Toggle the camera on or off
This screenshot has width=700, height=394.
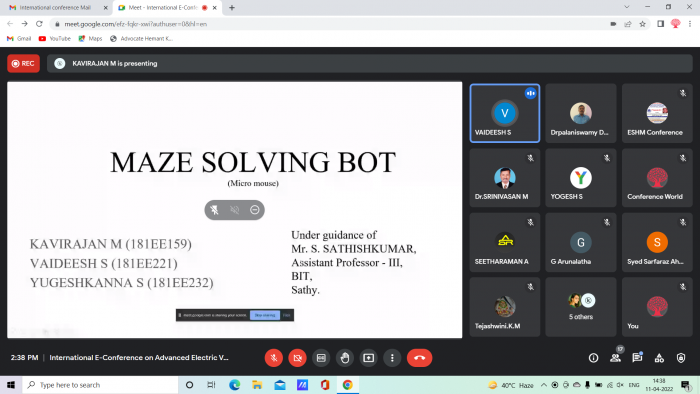click(x=297, y=358)
